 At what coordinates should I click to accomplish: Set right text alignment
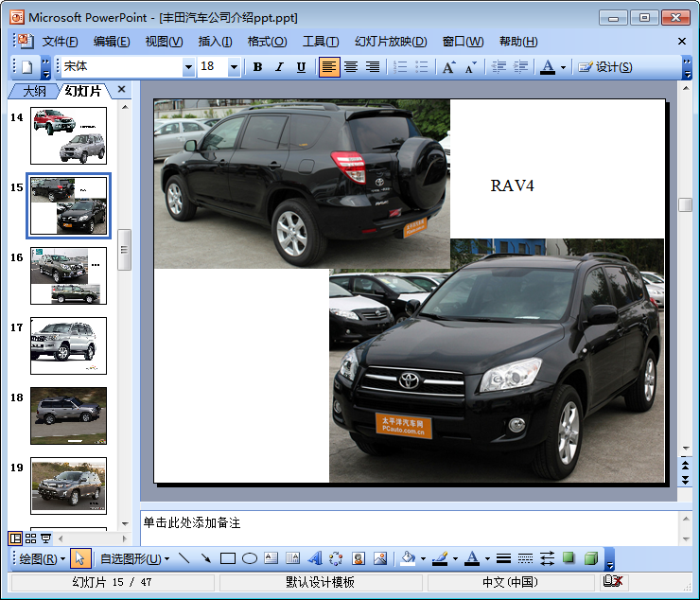[373, 67]
